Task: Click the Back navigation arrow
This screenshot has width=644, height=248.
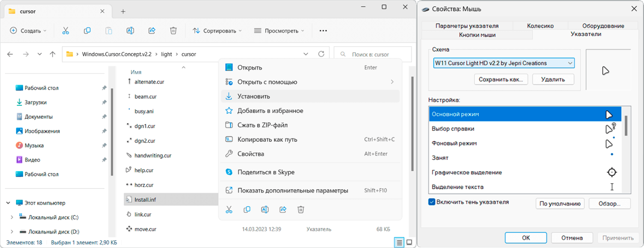Action: pos(10,54)
